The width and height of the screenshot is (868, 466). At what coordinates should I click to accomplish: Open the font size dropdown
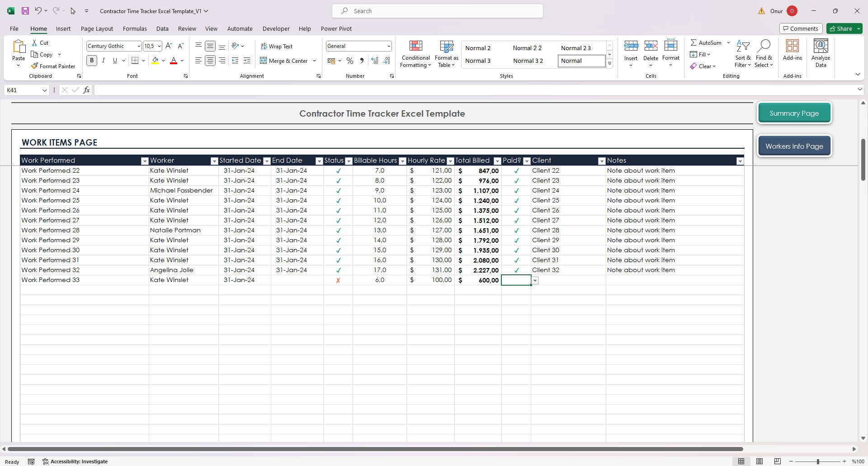click(x=159, y=46)
